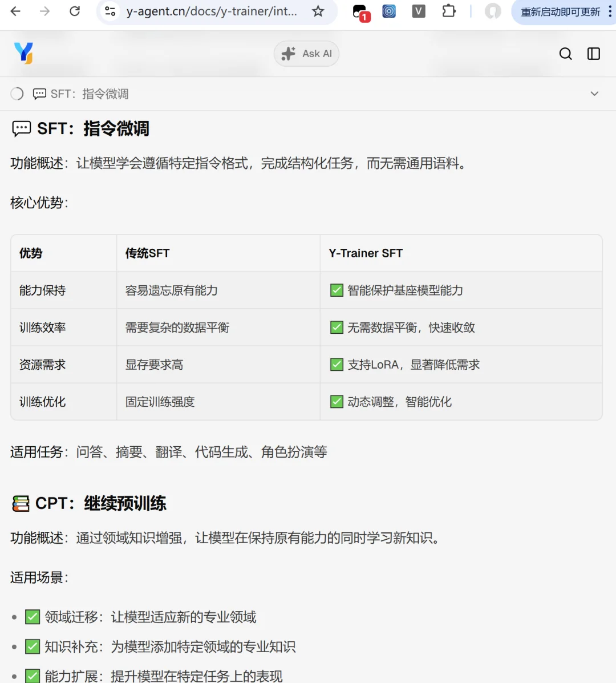The height and width of the screenshot is (683, 616).
Task: Open the Chrome three-dot menu
Action: [x=610, y=11]
